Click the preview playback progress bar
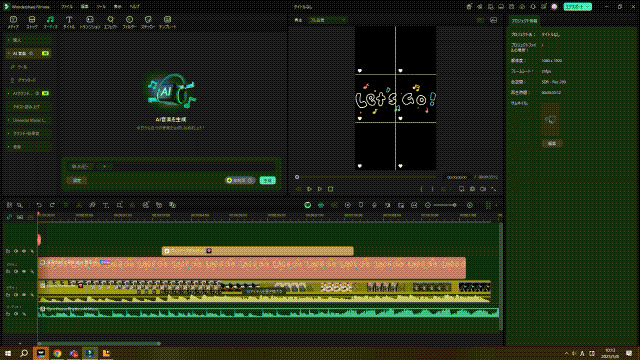Image resolution: width=640 pixels, height=360 pixels. [366, 177]
